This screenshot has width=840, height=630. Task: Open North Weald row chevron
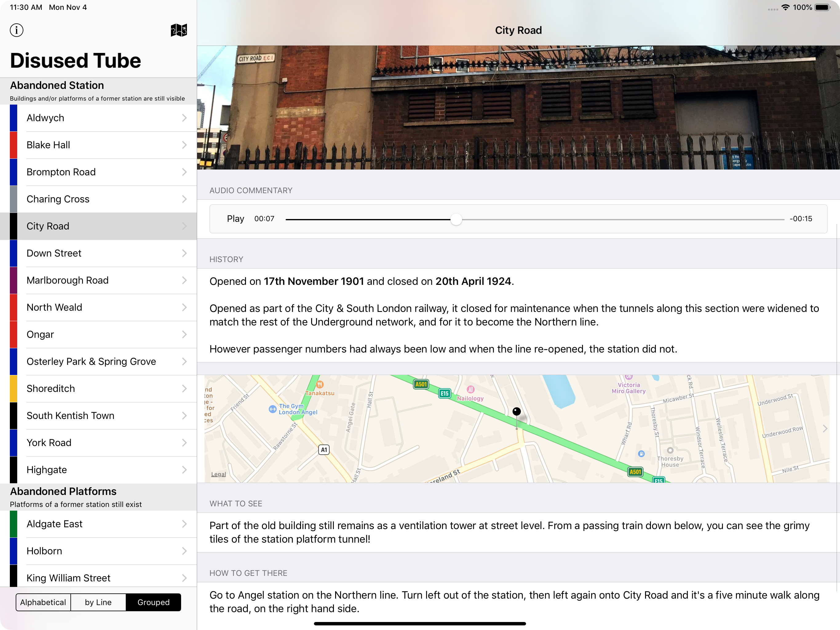(x=184, y=307)
